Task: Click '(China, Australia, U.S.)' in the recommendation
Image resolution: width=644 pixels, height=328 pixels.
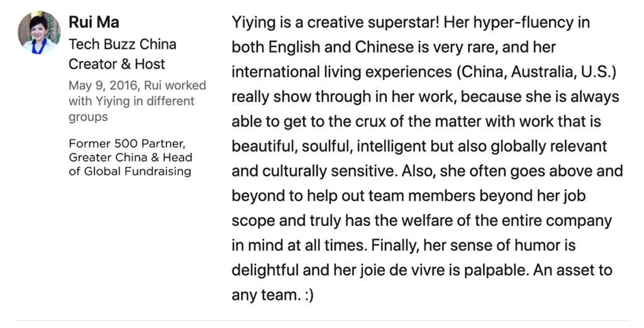Action: 536,72
